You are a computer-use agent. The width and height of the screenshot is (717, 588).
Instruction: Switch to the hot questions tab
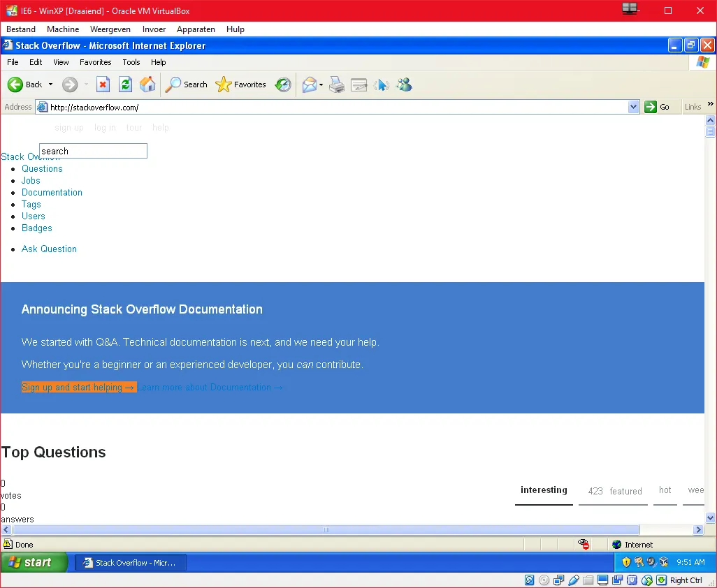point(665,490)
